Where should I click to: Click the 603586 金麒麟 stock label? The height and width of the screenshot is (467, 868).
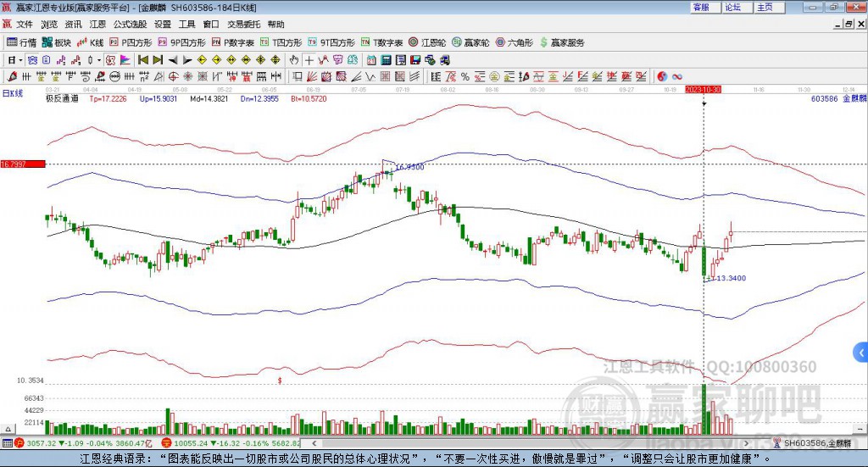pyautogui.click(x=838, y=98)
